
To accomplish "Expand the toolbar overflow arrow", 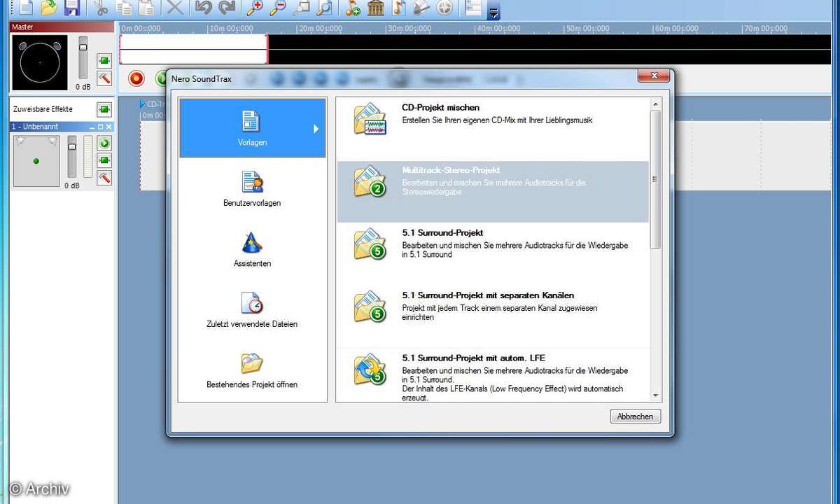I will click(x=493, y=12).
